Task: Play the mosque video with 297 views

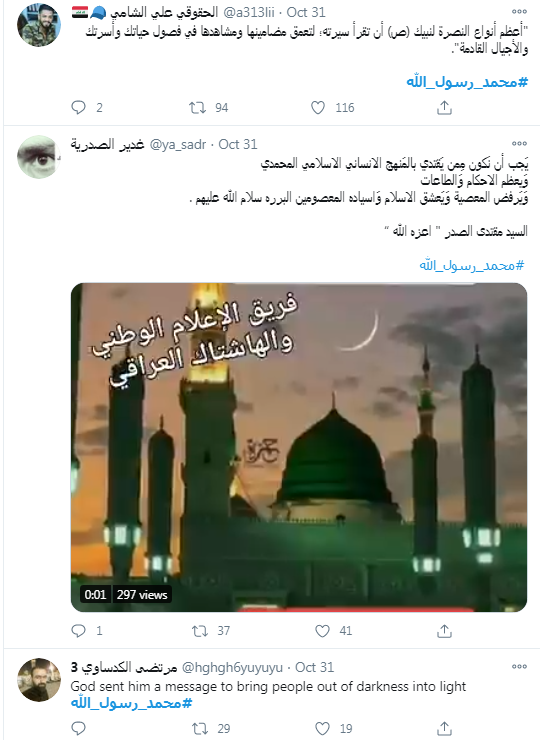Action: pos(299,447)
